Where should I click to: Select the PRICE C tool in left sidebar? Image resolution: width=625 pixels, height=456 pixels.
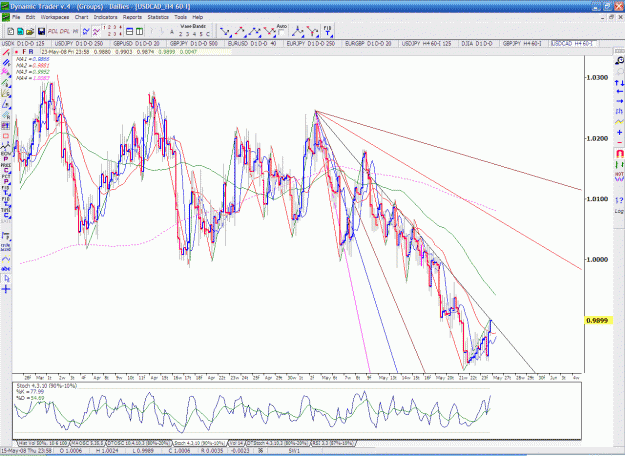coord(6,166)
